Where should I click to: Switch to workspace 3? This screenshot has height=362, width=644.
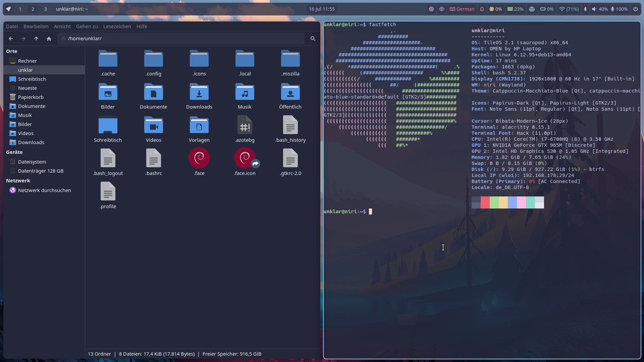point(45,9)
